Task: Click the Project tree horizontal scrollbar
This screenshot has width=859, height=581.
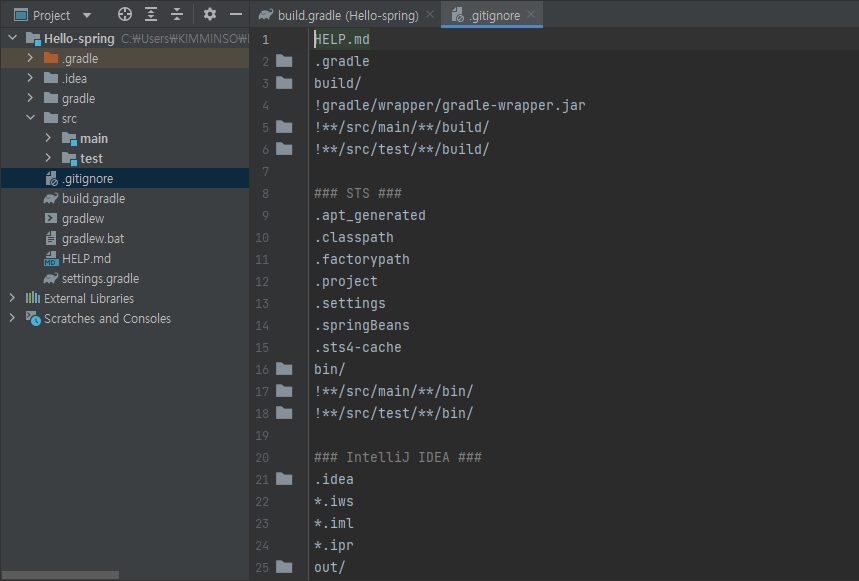Action: [60, 575]
